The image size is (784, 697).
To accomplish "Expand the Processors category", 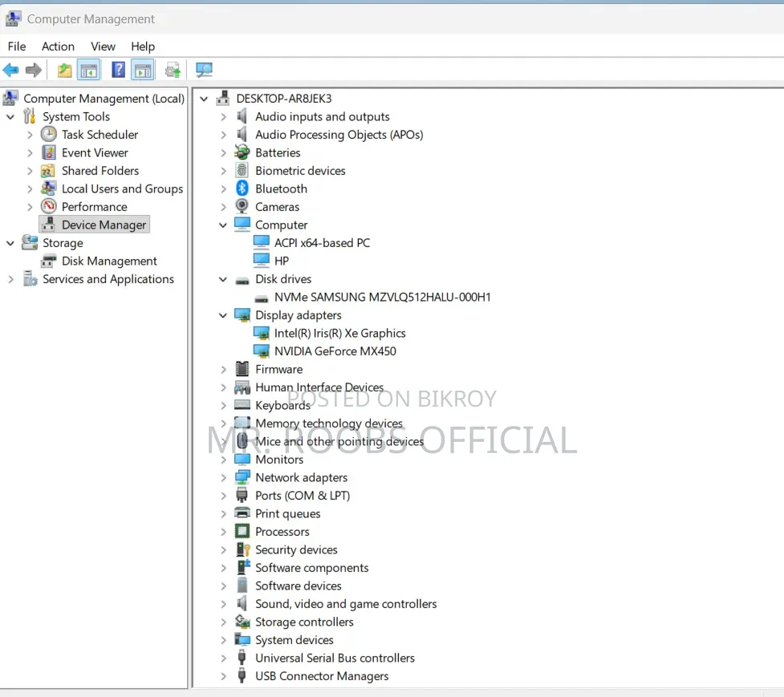I will click(223, 532).
